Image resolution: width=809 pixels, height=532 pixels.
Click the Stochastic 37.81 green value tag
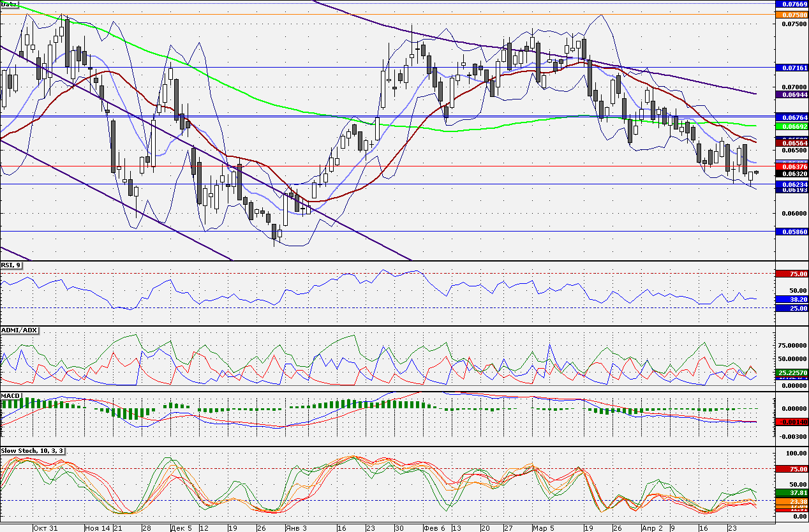click(792, 492)
